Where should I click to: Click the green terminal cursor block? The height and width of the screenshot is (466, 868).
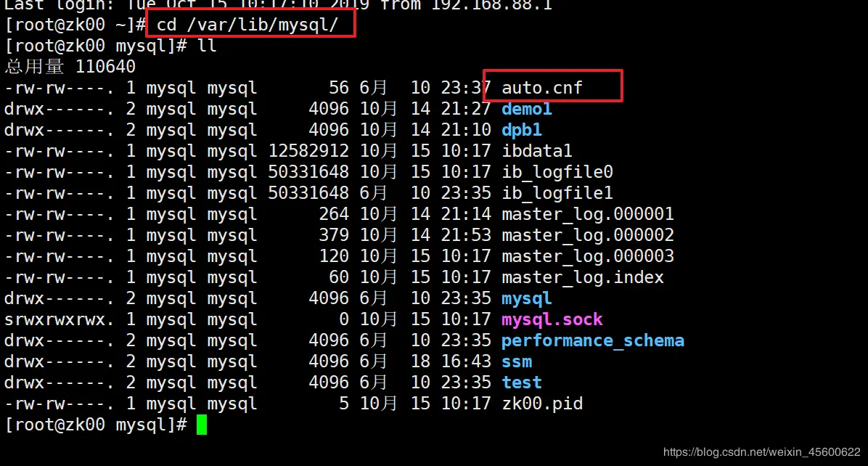[x=202, y=425]
